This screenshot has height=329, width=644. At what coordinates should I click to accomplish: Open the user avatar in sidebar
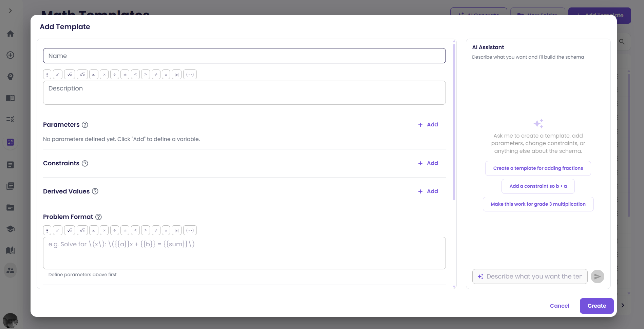coord(10,321)
